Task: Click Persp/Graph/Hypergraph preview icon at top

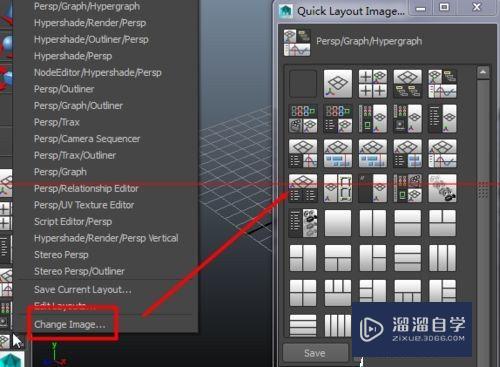Action: tap(297, 42)
